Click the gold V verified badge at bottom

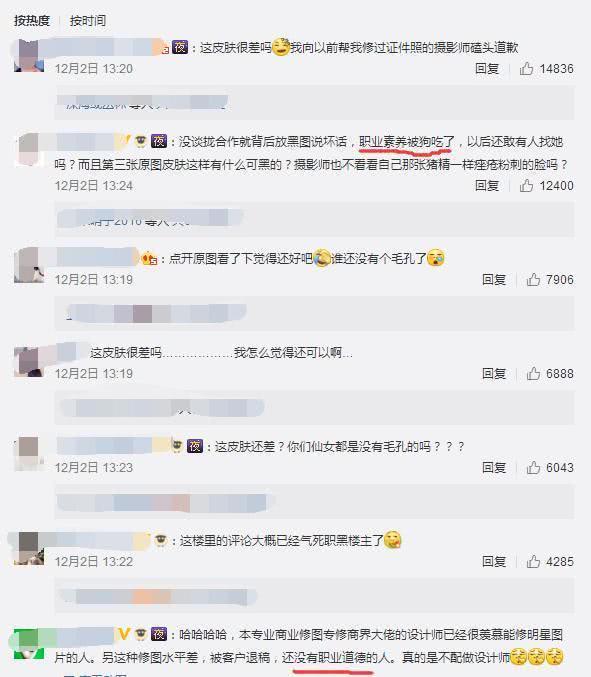pos(124,634)
